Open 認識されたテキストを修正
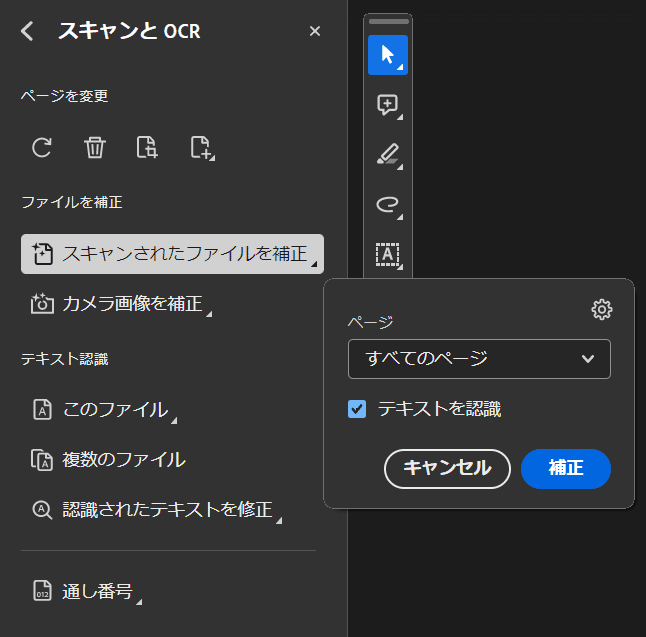Viewport: 646px width, 637px height. [157, 510]
